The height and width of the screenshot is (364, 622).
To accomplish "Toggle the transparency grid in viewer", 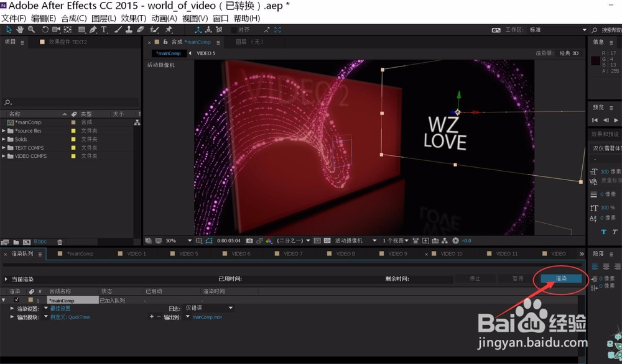I will [x=327, y=240].
